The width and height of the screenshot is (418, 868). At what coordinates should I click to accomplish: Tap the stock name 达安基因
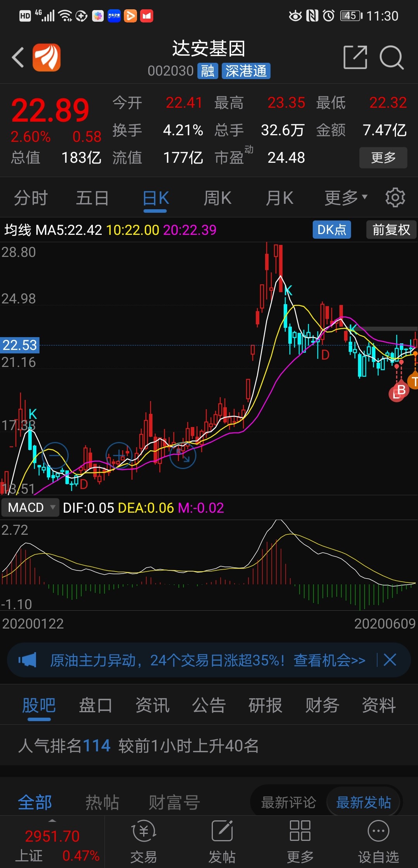click(x=209, y=48)
